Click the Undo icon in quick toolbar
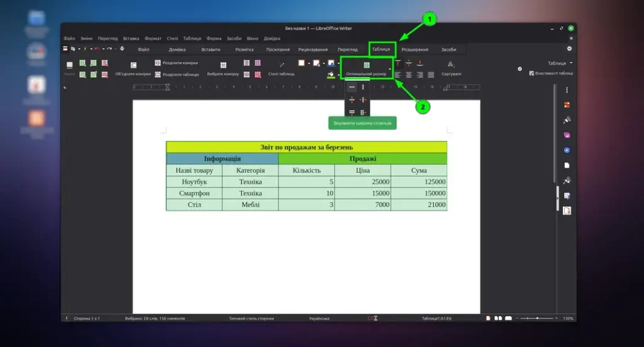The image size is (644, 347). tap(97, 48)
